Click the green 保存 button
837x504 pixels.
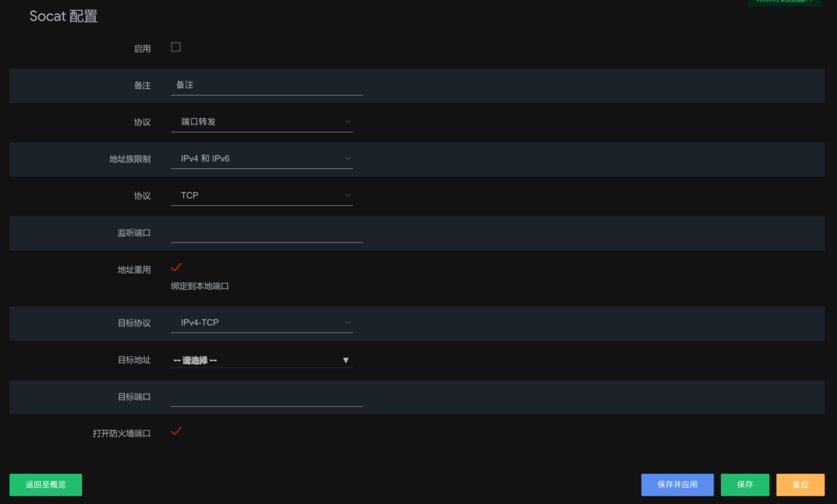click(745, 484)
